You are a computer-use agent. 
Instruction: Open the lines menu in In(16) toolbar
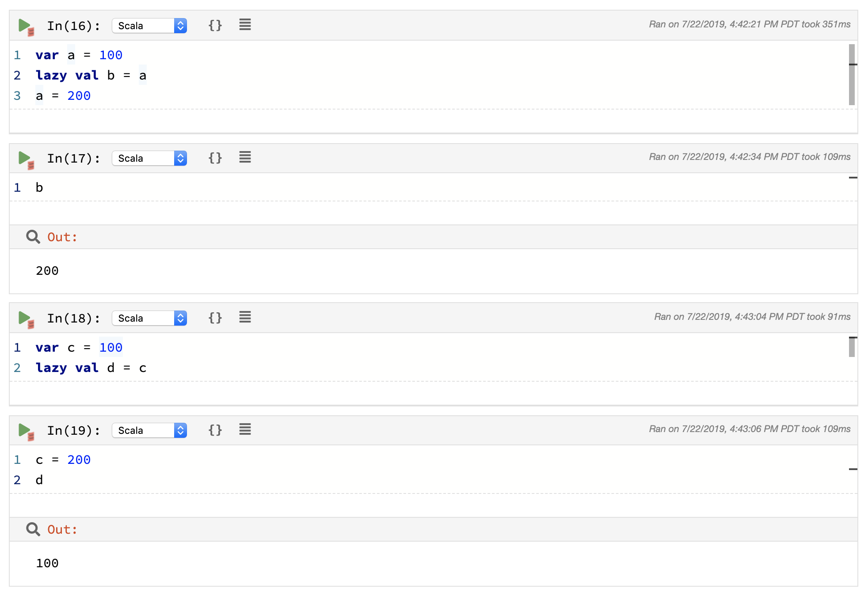[x=244, y=25]
